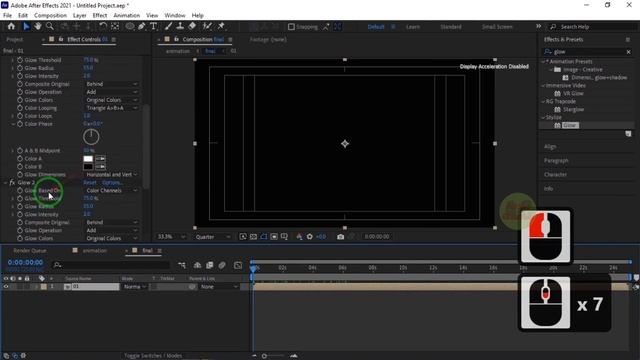Viewport: 640px width, 360px height.
Task: Toggle stopwatch for Color A
Action: coord(20,158)
